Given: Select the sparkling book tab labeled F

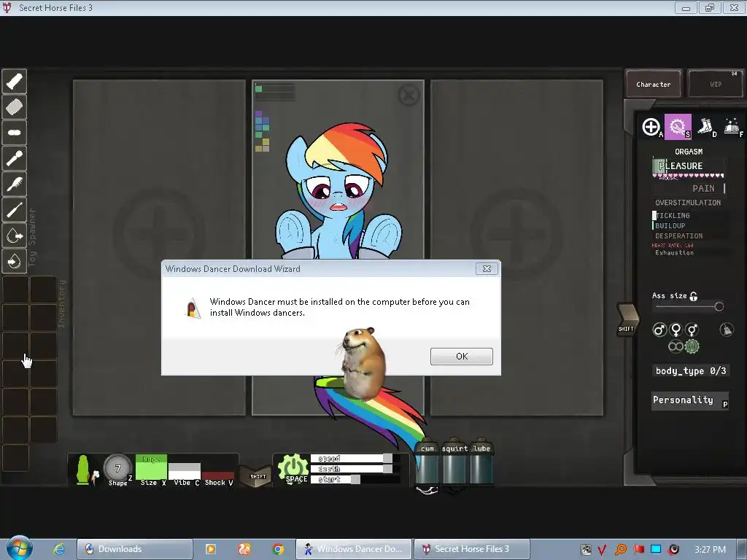Looking at the screenshot, I should pos(732,127).
